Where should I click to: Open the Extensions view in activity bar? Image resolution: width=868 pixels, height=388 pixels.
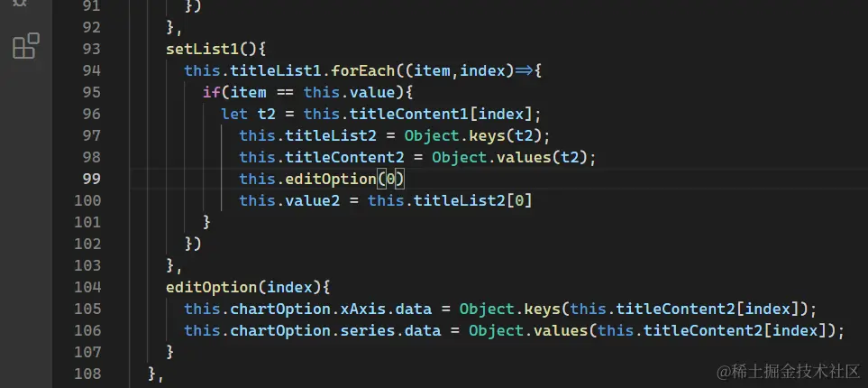point(25,46)
